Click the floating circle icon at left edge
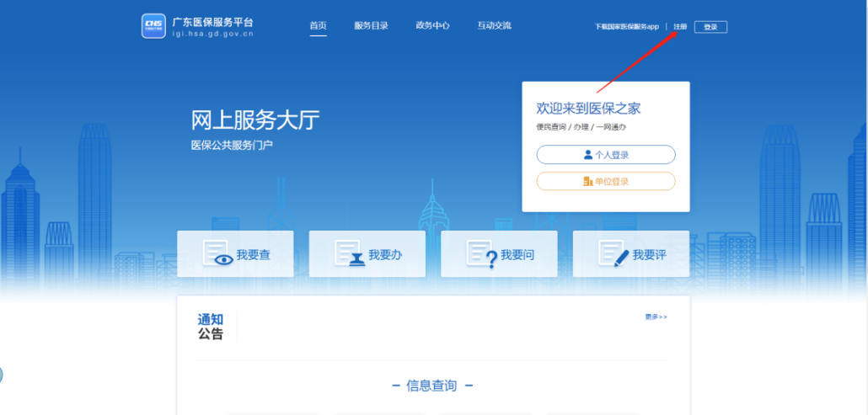Viewport: 868px width, 415px height. [x=1, y=375]
